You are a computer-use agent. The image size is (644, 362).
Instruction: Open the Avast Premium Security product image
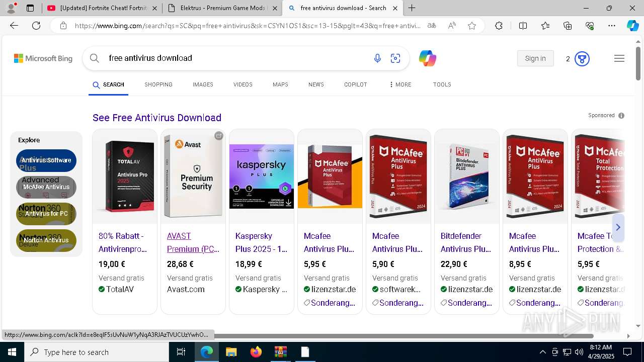pyautogui.click(x=193, y=176)
